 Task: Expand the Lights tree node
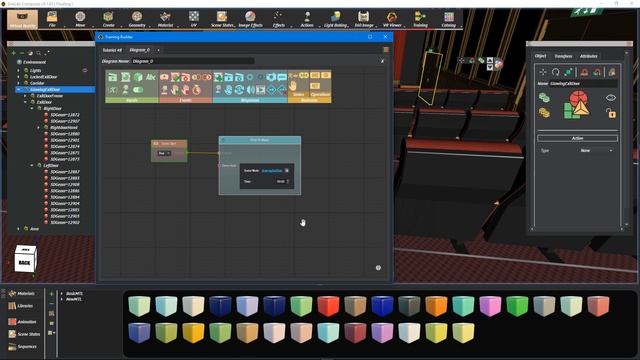pos(18,70)
